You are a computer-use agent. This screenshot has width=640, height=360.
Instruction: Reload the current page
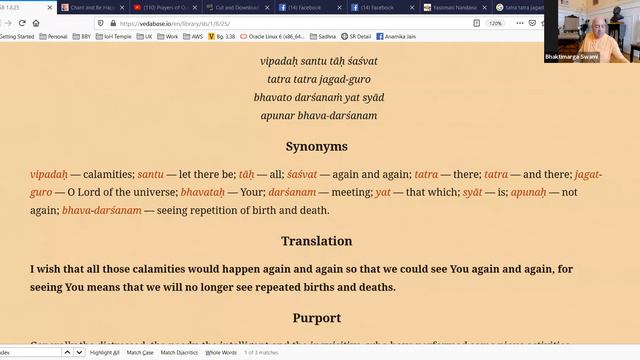click(22, 23)
